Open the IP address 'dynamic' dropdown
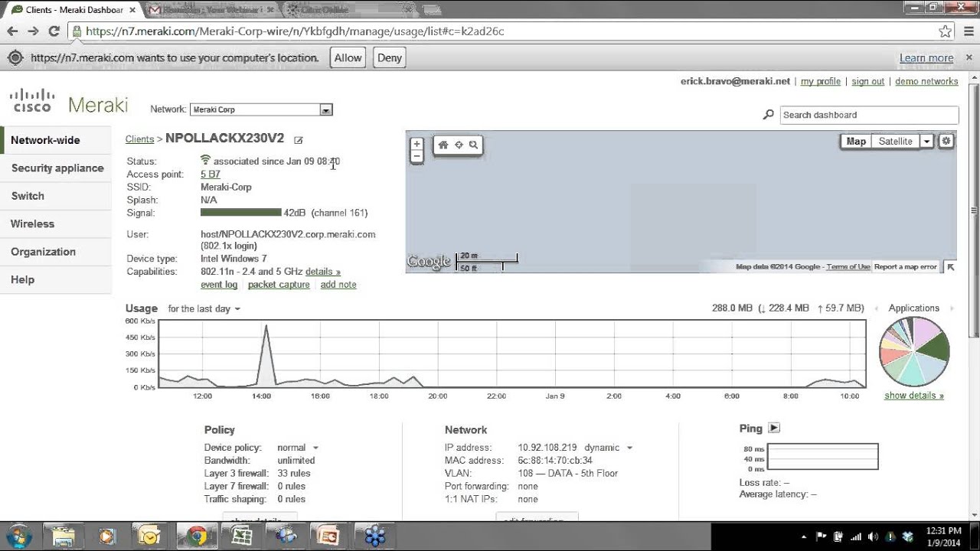The image size is (980, 551). point(609,448)
